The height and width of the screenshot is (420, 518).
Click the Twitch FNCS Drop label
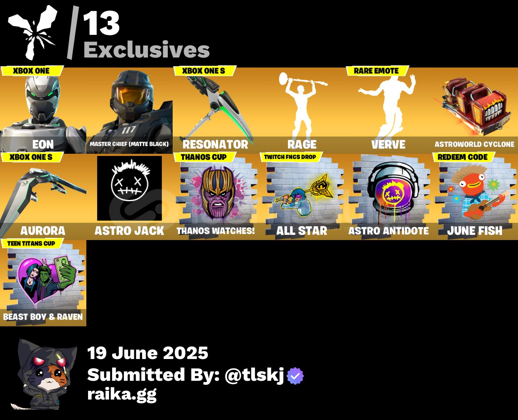291,157
